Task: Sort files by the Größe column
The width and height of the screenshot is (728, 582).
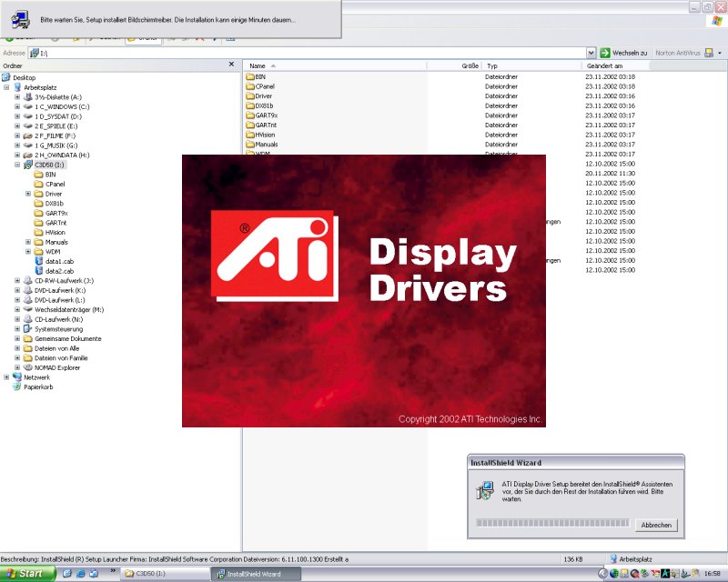Action: click(454, 65)
